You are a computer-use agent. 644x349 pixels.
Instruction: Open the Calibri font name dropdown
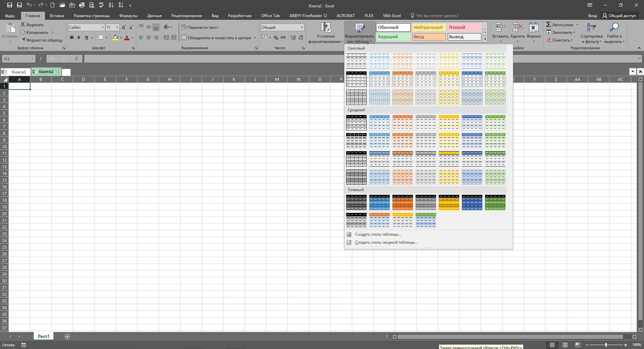[x=103, y=27]
